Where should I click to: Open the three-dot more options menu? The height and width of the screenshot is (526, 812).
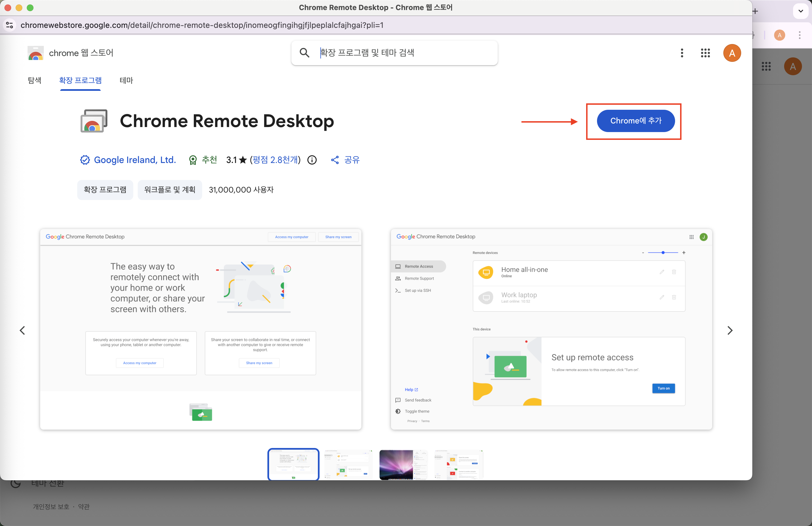point(682,53)
